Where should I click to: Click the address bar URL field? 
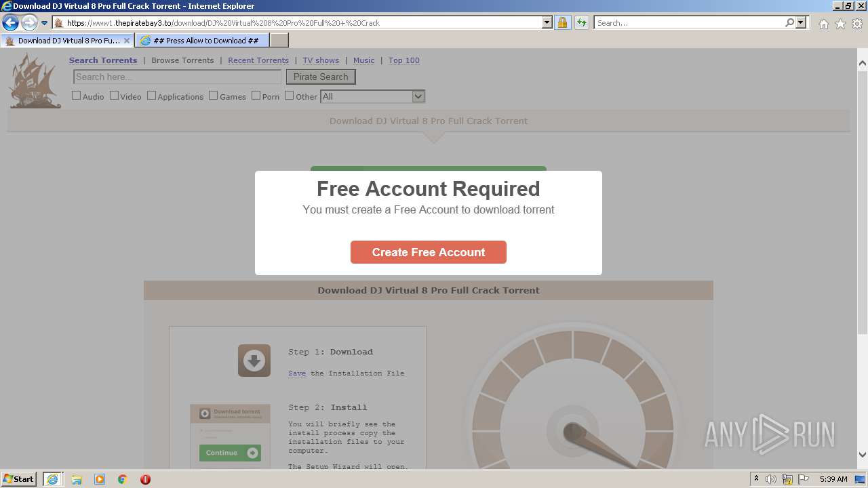[x=297, y=22]
